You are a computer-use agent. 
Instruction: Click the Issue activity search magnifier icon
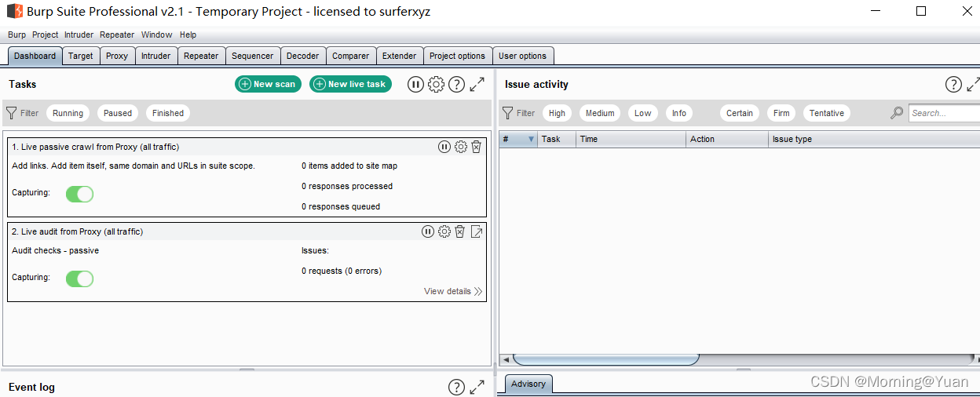[897, 113]
